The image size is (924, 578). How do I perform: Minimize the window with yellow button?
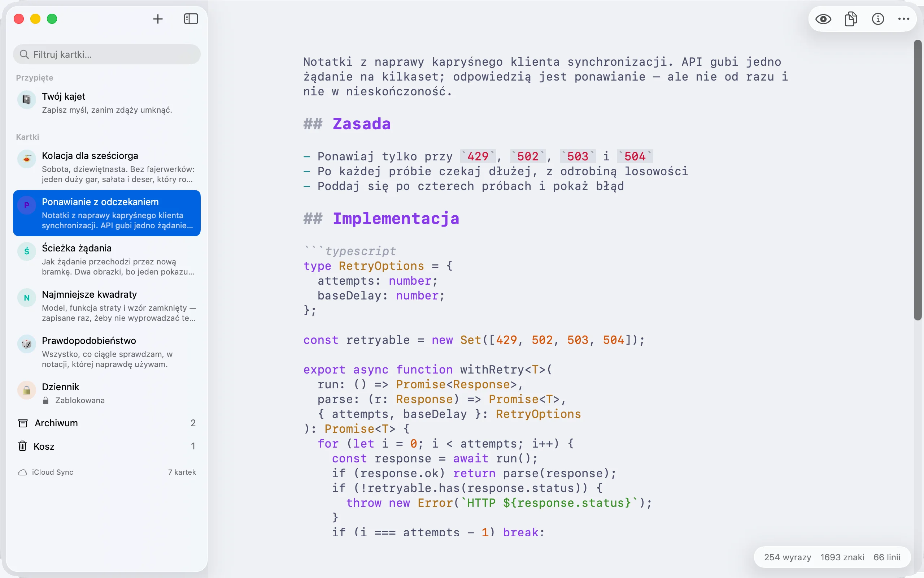point(35,19)
